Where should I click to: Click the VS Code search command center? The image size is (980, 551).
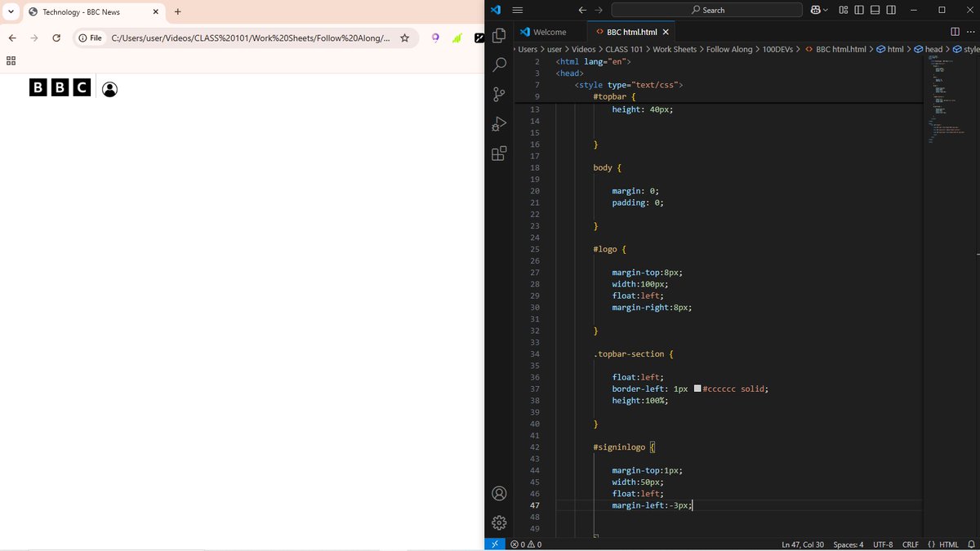tap(707, 10)
